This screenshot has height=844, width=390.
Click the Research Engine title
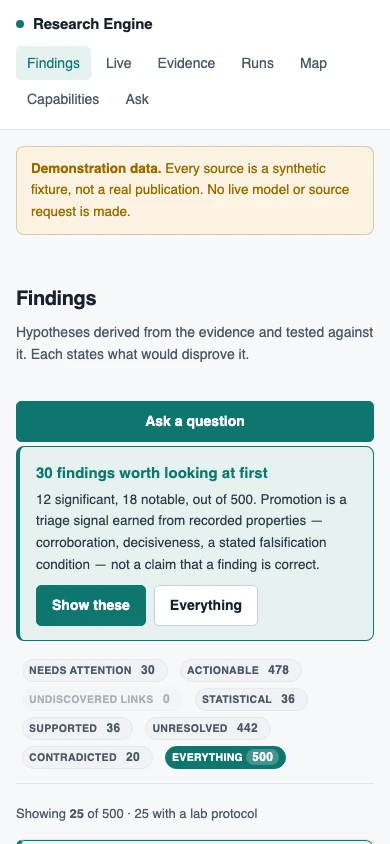pos(93,24)
